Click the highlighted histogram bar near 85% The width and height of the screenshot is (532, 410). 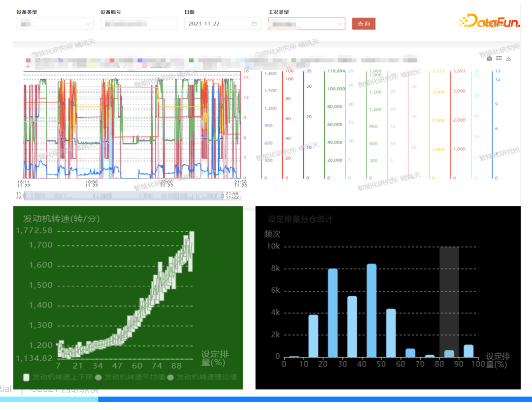tap(449, 354)
